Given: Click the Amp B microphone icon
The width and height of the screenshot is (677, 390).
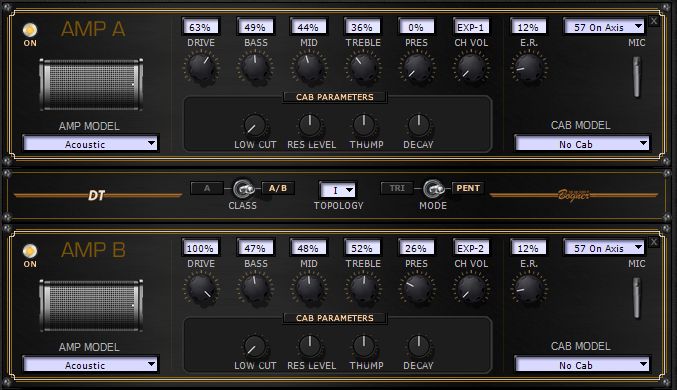Looking at the screenshot, I should click(x=637, y=298).
